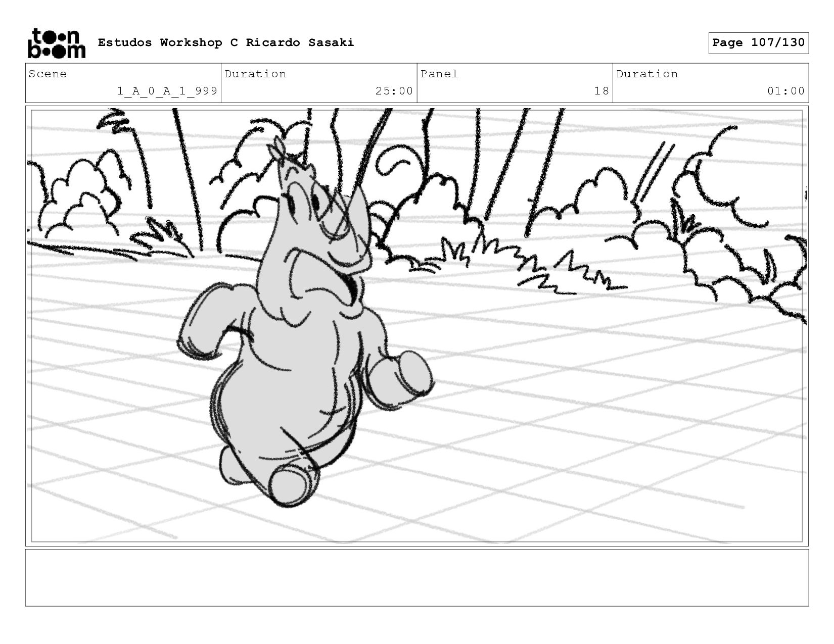Click the 'Page 107/130' indicator
834x644 pixels.
(758, 43)
